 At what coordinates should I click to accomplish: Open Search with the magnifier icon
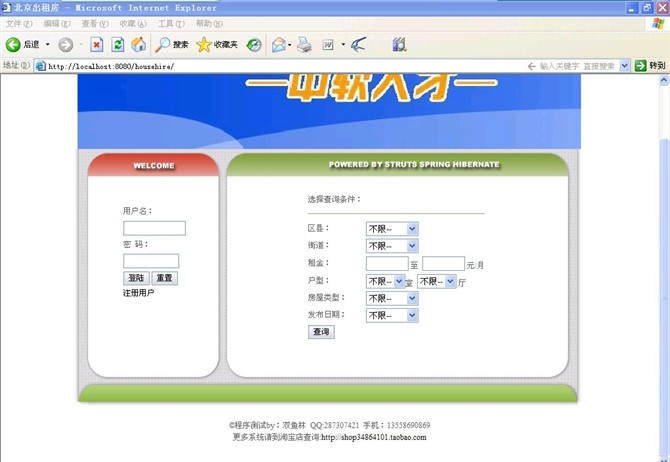[x=162, y=44]
